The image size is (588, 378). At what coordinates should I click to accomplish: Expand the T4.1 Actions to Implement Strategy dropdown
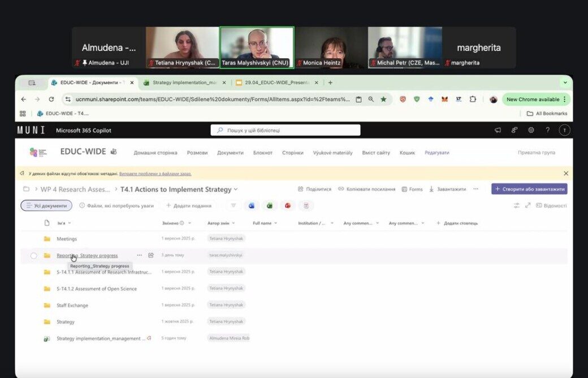[236, 189]
